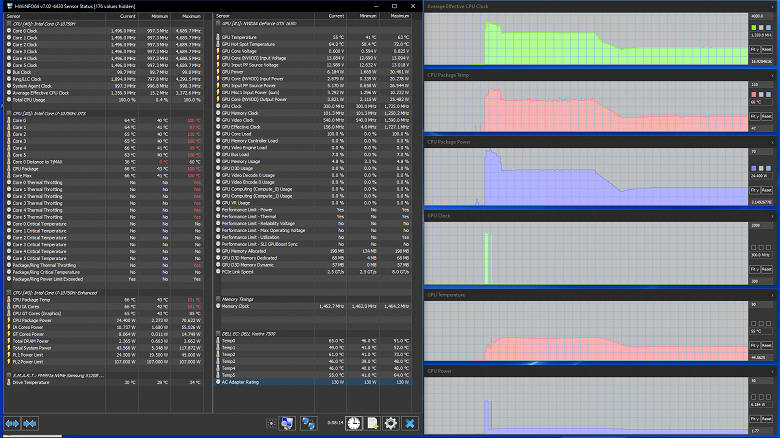Click the 4000.0 max field in CPU Clock graph

(x=762, y=16)
